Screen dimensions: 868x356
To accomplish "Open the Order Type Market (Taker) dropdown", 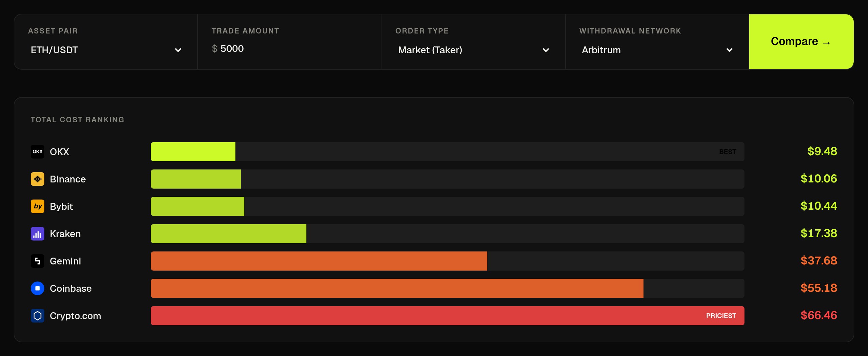I will coord(473,50).
